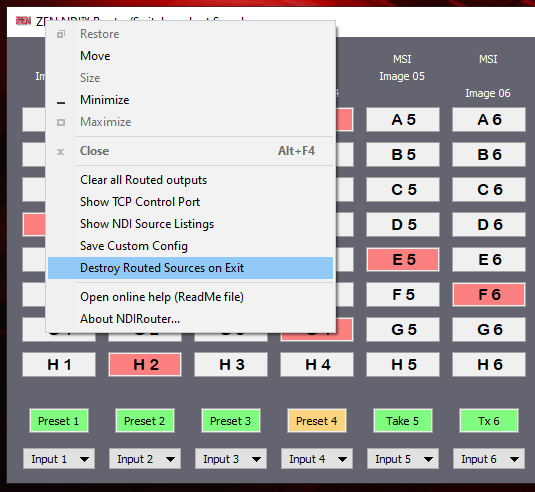The image size is (535, 492).
Task: Toggle crosspoint H 6
Action: click(489, 365)
